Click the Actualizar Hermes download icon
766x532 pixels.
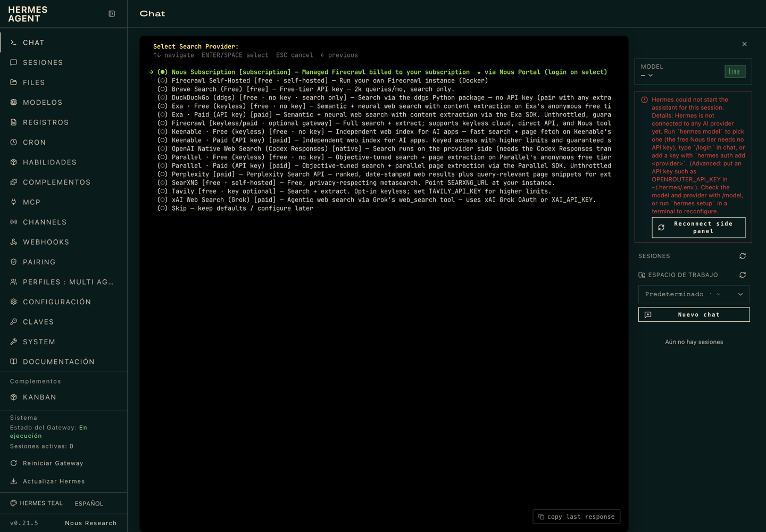coord(14,481)
